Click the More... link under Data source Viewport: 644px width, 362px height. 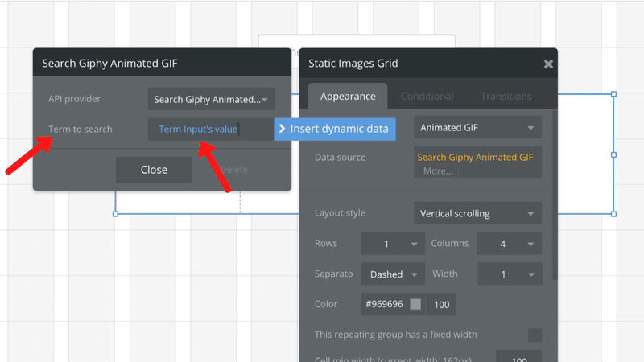click(x=438, y=171)
